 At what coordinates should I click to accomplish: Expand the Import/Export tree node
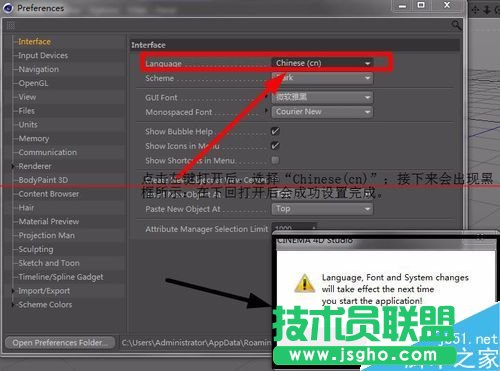tap(13, 291)
